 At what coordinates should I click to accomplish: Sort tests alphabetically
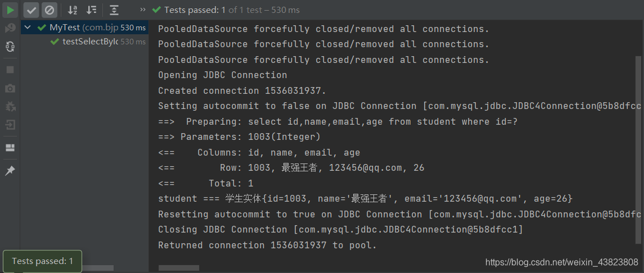click(x=73, y=10)
